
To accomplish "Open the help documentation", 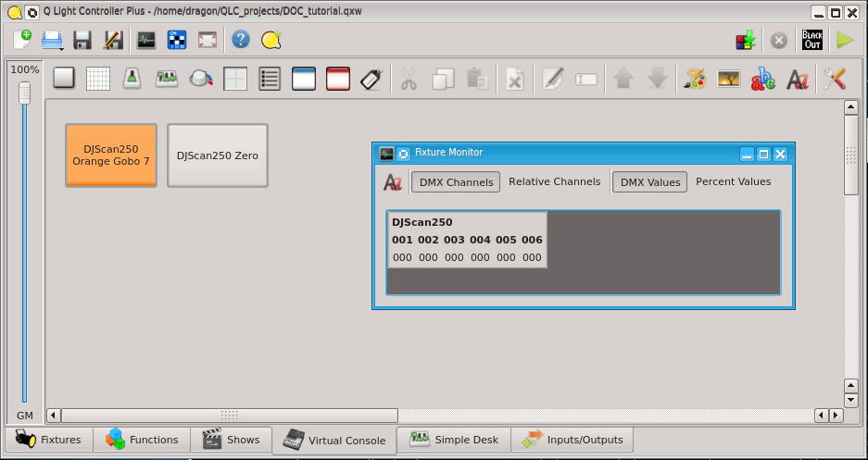I will tap(241, 40).
